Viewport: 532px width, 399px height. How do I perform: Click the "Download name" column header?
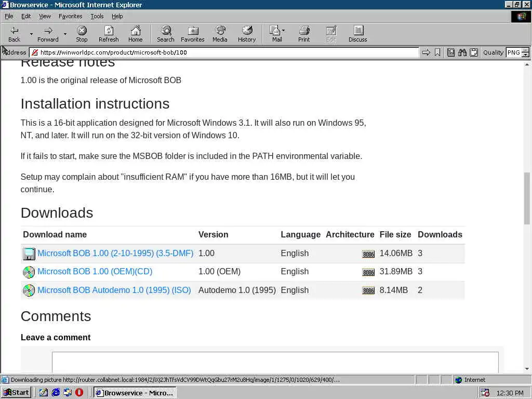55,235
